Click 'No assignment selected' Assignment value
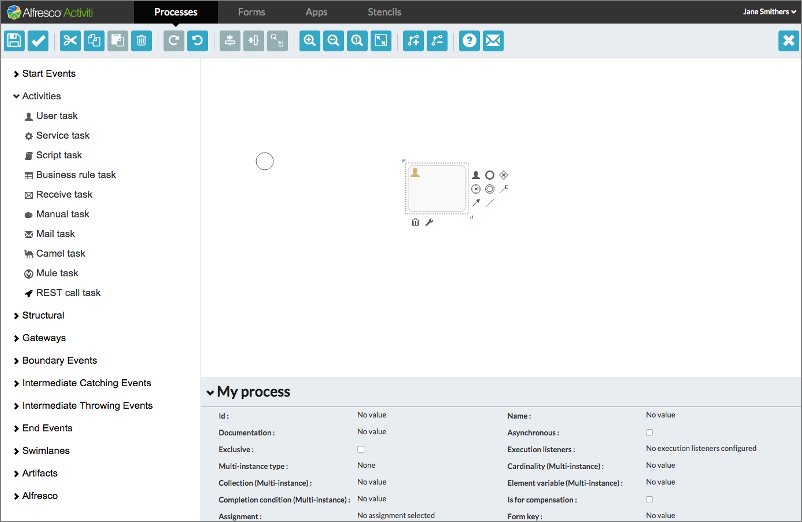This screenshot has width=802, height=522. (x=396, y=515)
